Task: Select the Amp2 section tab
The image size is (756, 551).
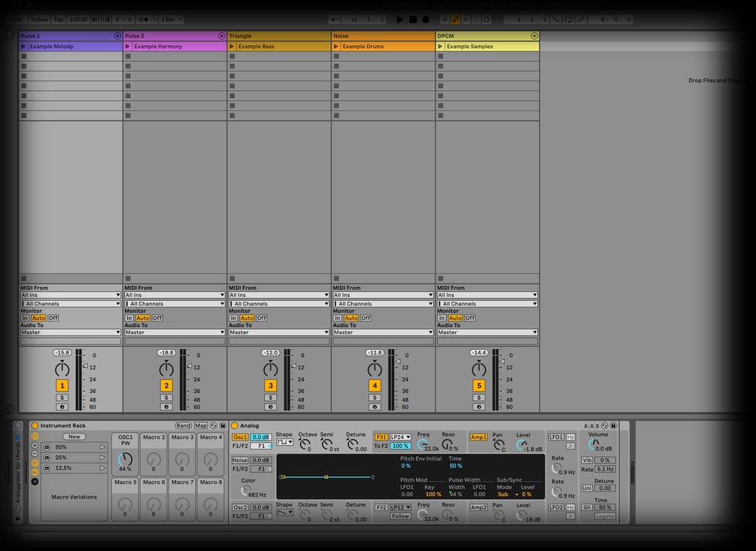Action: point(478,507)
